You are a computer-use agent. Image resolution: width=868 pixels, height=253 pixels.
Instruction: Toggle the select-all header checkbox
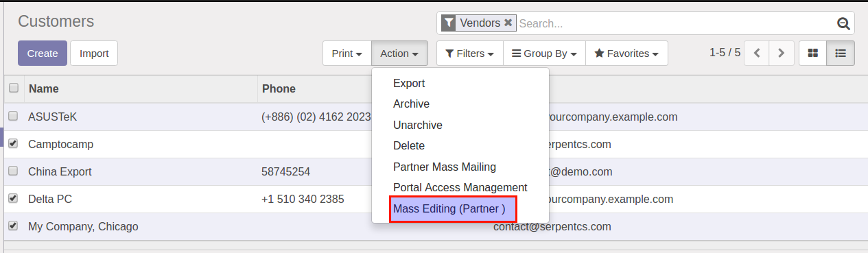tap(13, 88)
